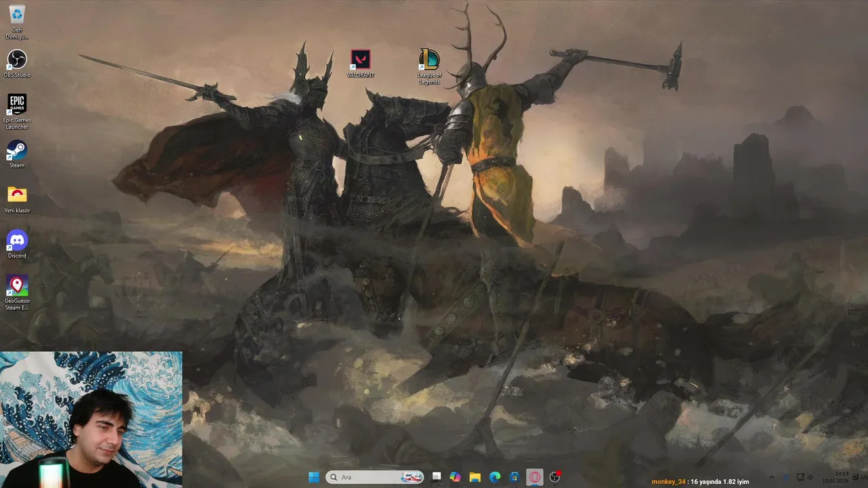Select the Steam desktop shortcut

17,154
